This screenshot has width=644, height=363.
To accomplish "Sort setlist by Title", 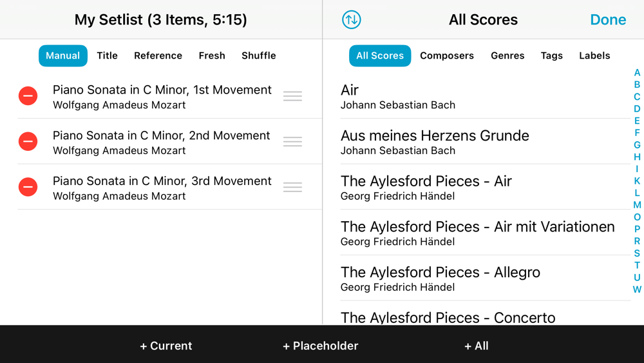I will [107, 56].
